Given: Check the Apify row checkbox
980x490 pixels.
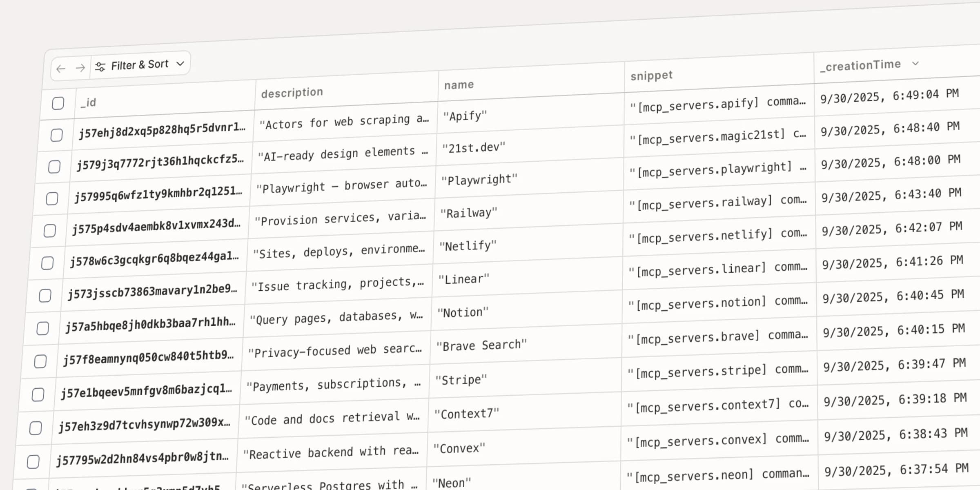Looking at the screenshot, I should (x=56, y=135).
